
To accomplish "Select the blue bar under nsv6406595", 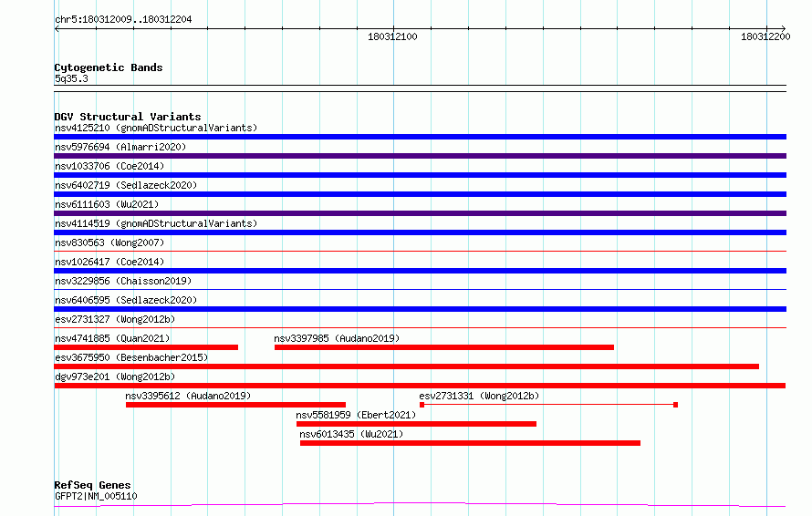I will tap(420, 309).
